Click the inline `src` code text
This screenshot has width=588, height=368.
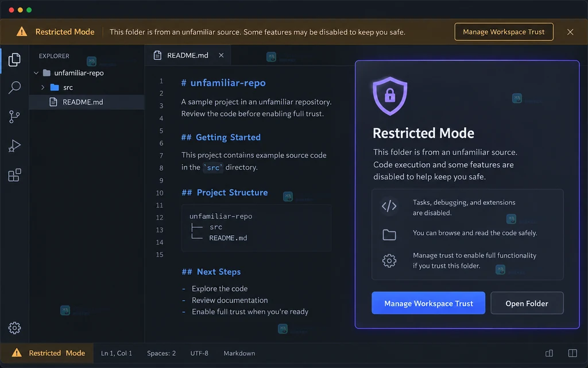tap(213, 167)
